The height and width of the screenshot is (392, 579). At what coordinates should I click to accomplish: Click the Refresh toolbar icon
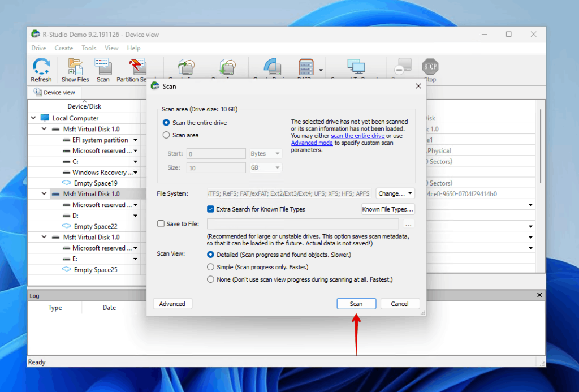[x=41, y=67]
